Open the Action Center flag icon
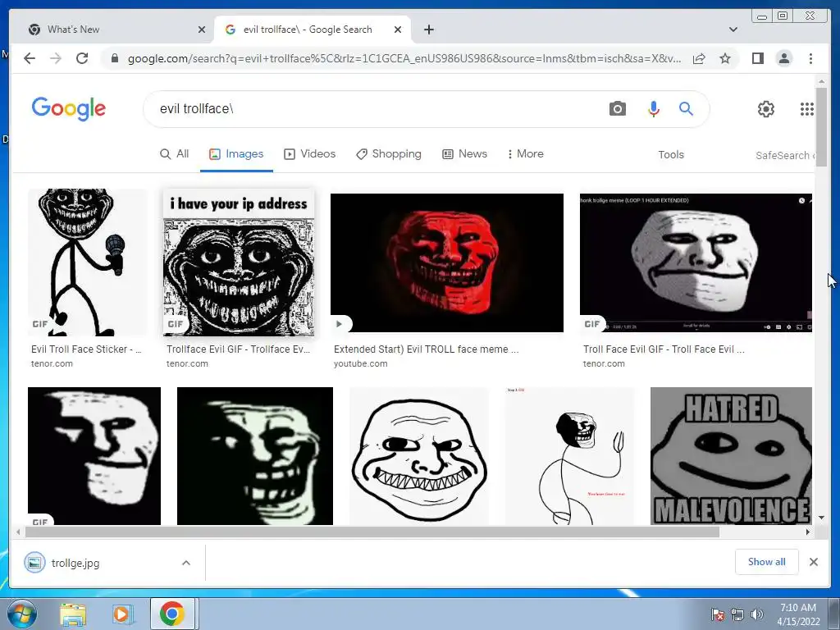The height and width of the screenshot is (630, 840). (718, 614)
